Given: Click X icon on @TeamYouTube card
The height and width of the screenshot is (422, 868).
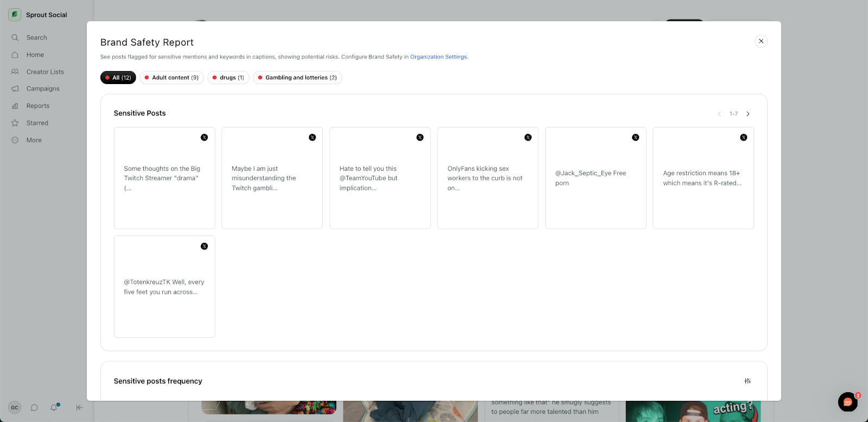Looking at the screenshot, I should click(x=420, y=137).
